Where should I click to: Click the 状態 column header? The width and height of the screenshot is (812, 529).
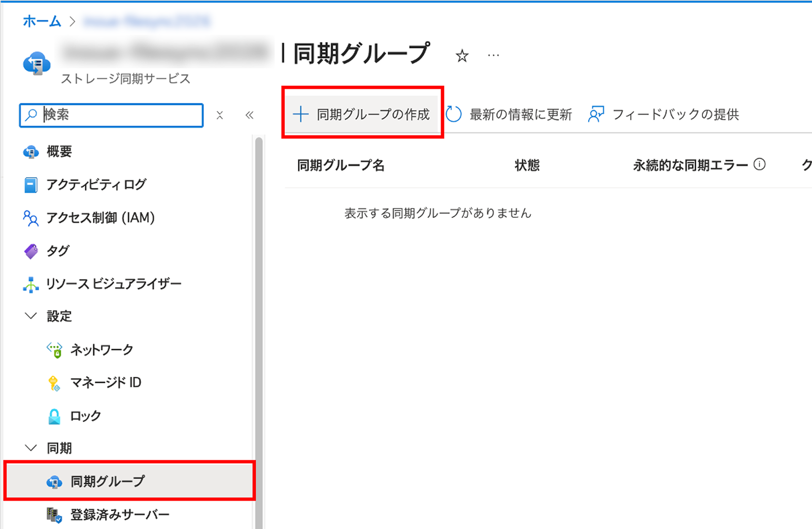(x=527, y=165)
